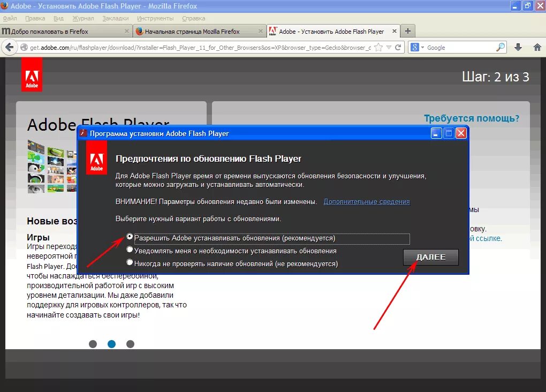
Task: Click the 'Шаг: 2 из 3' step text
Action: [496, 77]
